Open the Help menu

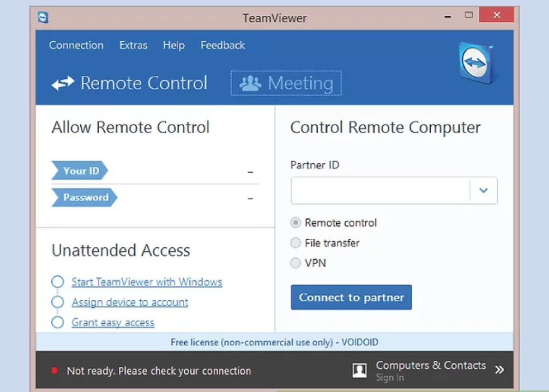point(174,45)
